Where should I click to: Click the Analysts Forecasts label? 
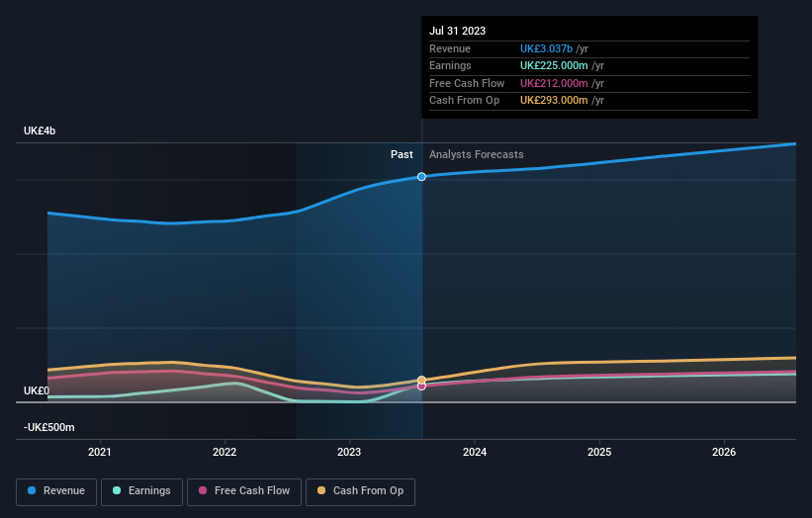(x=477, y=154)
